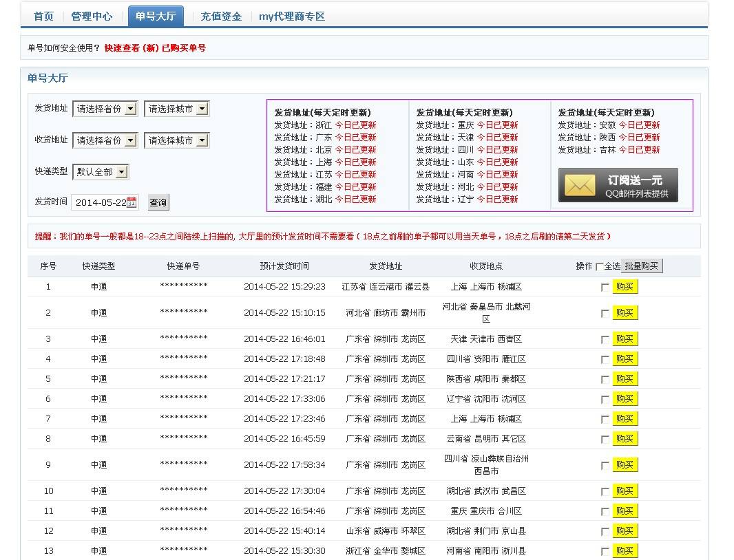This screenshot has height=560, width=734.
Task: Click 今日已更新 next to 发货地址:北京
Action: (356, 150)
